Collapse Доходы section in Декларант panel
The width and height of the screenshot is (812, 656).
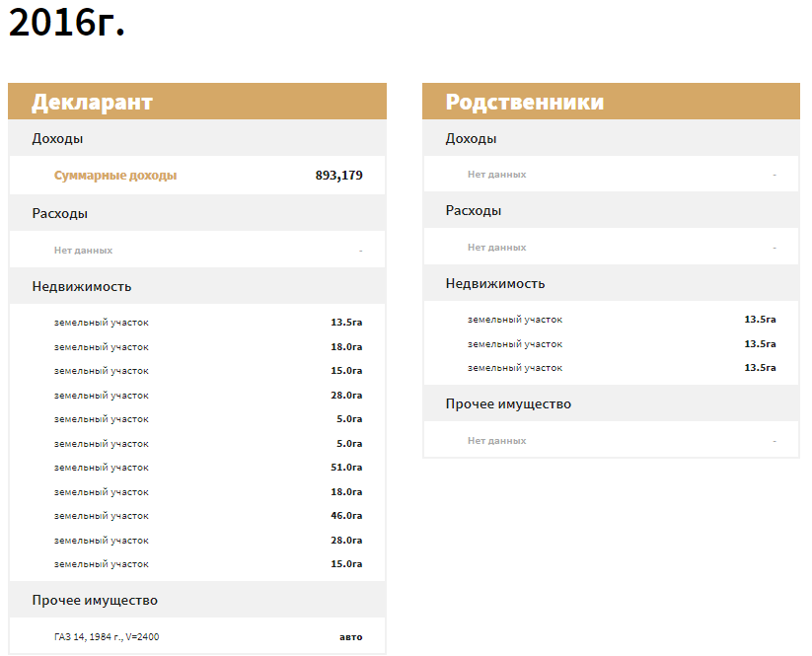point(57,139)
